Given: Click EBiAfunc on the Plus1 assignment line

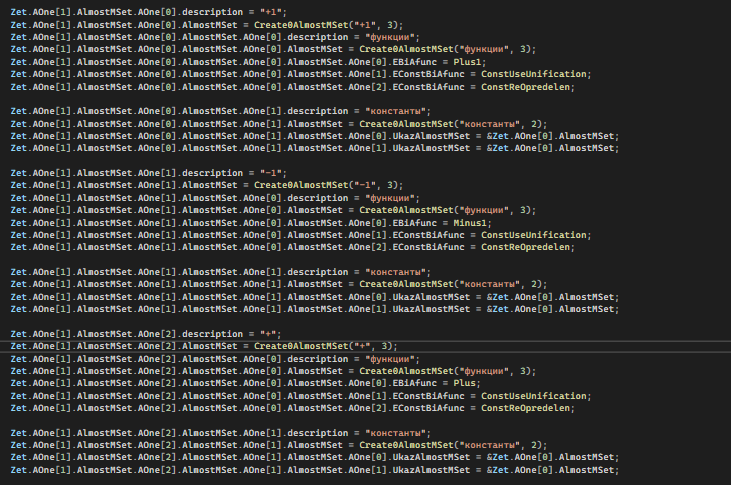Looking at the screenshot, I should [x=415, y=62].
